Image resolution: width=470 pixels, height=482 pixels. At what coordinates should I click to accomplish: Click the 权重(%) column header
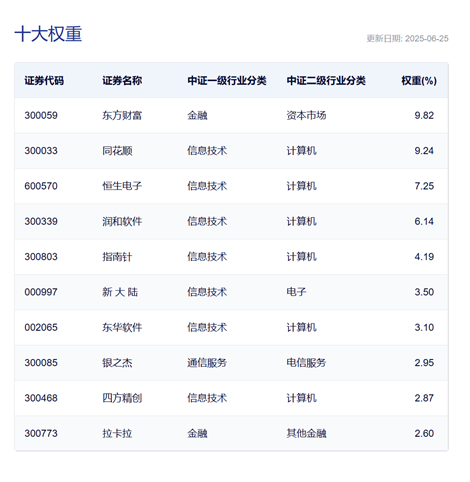419,80
